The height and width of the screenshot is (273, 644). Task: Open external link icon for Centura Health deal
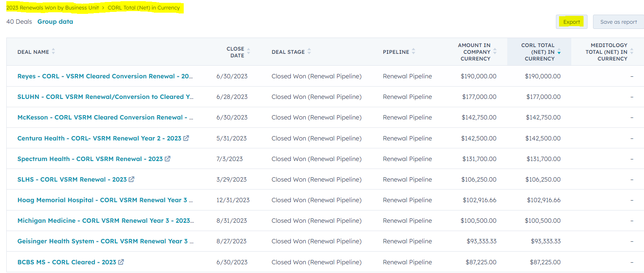(x=186, y=138)
